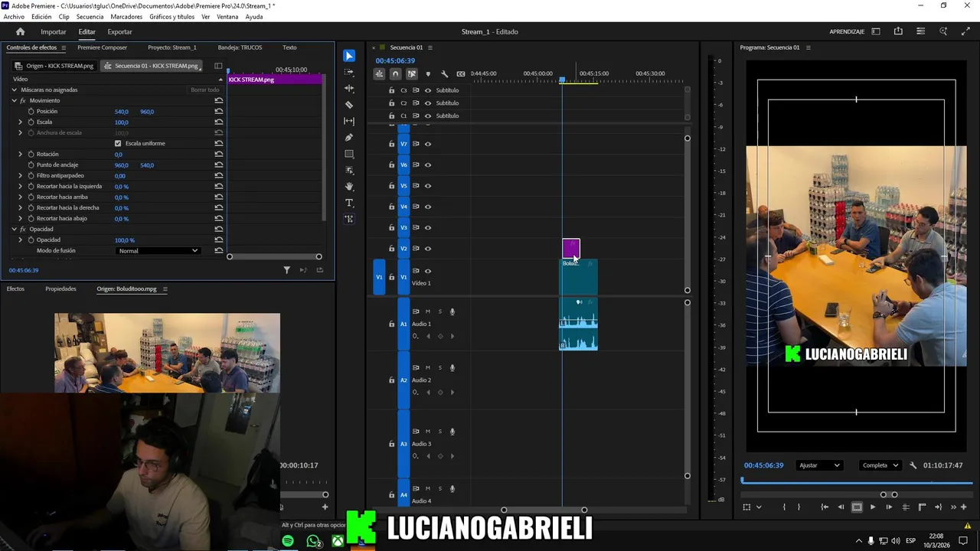Image resolution: width=980 pixels, height=551 pixels.
Task: Switch to the Importar workspace
Action: (54, 32)
